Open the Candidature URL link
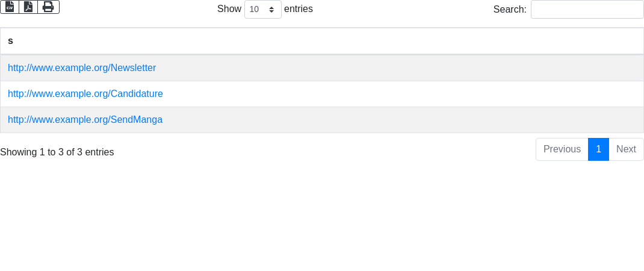This screenshot has width=644, height=271. pyautogui.click(x=85, y=94)
